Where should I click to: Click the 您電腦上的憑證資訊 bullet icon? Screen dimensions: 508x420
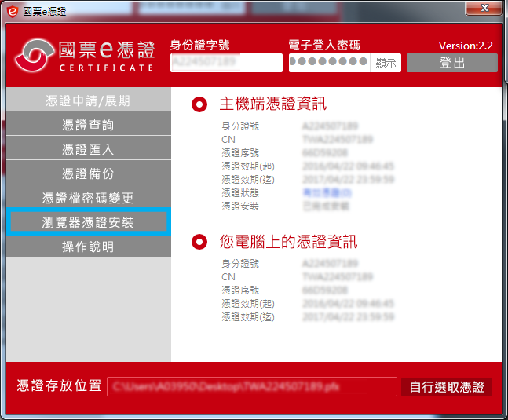[x=199, y=242]
